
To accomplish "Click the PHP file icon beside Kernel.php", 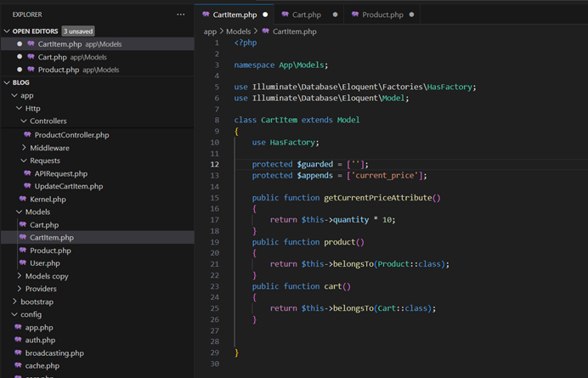I will [x=22, y=199].
